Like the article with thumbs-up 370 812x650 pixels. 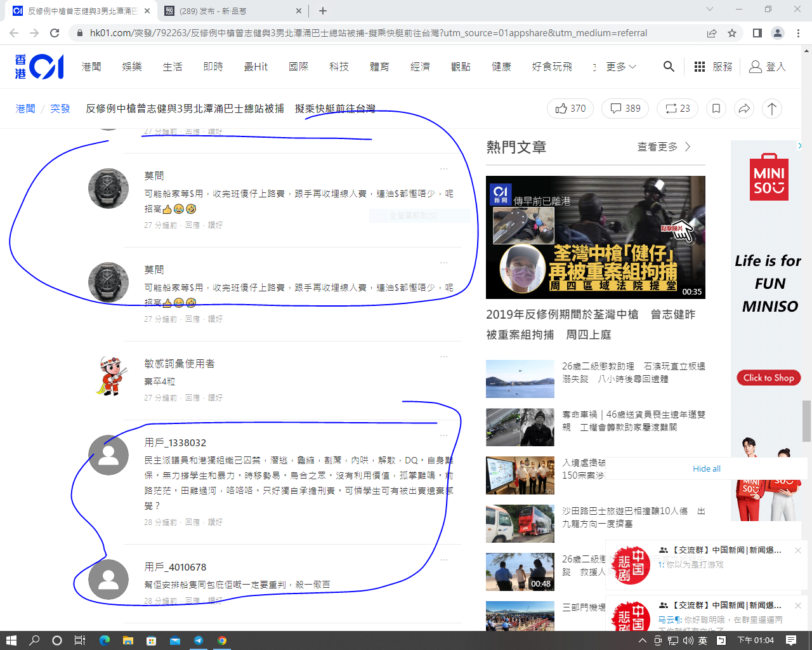click(570, 109)
